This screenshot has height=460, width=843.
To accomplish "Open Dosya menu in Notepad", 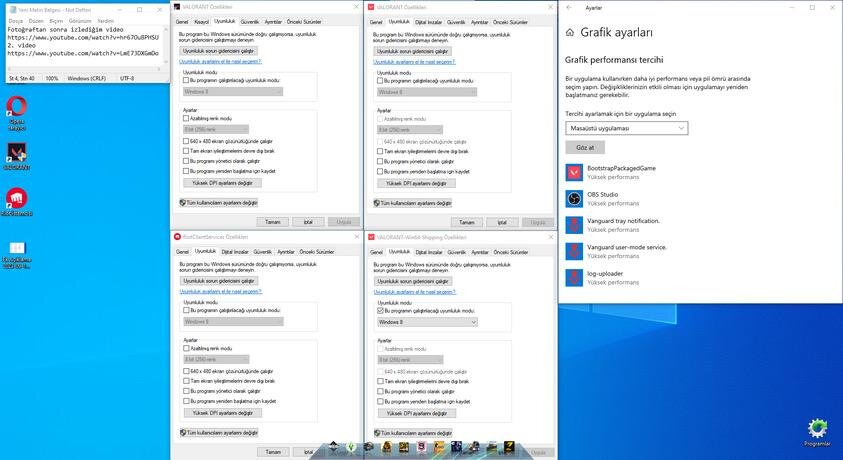I will (16, 21).
